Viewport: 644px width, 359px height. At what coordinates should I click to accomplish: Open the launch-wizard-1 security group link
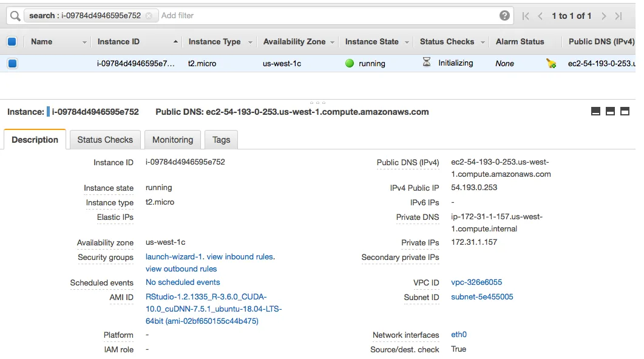click(174, 256)
